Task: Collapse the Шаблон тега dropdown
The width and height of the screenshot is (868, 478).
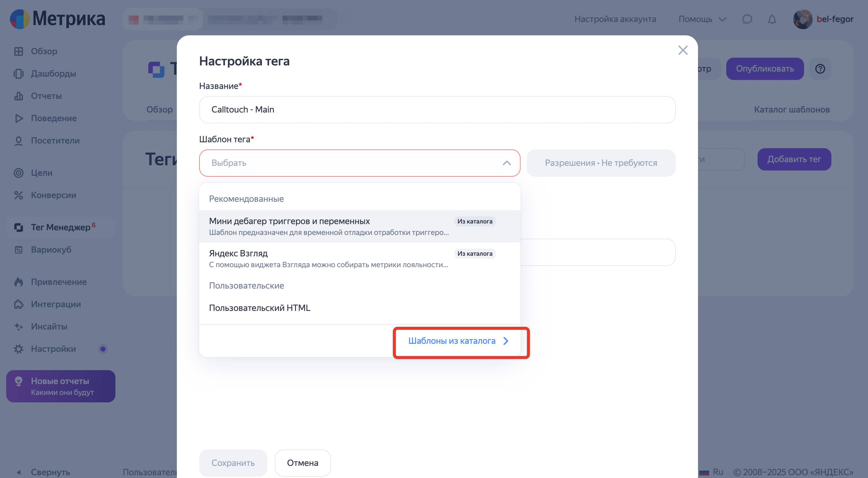Action: point(507,163)
